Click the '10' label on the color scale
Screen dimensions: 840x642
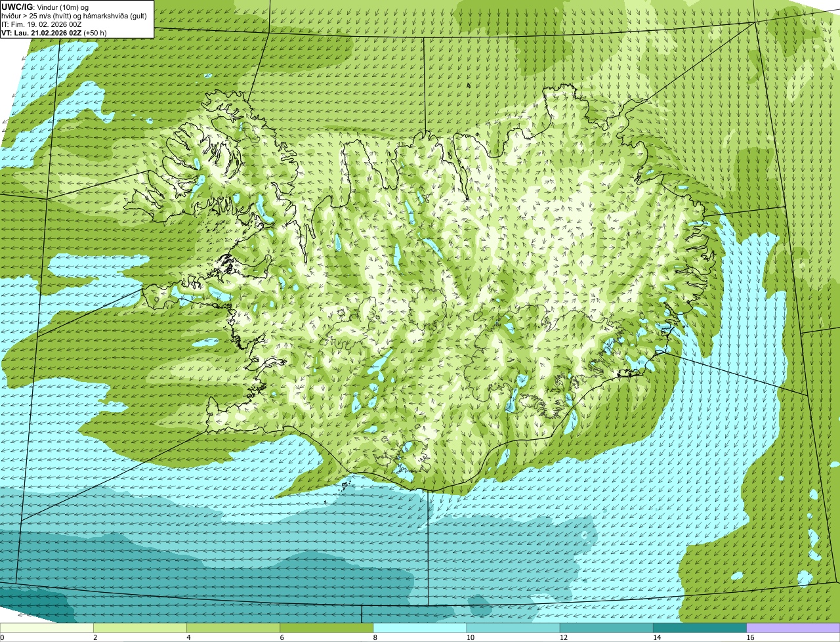coord(469,637)
